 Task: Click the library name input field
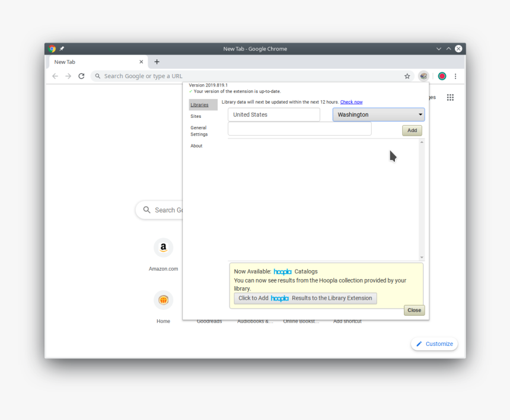(299, 129)
